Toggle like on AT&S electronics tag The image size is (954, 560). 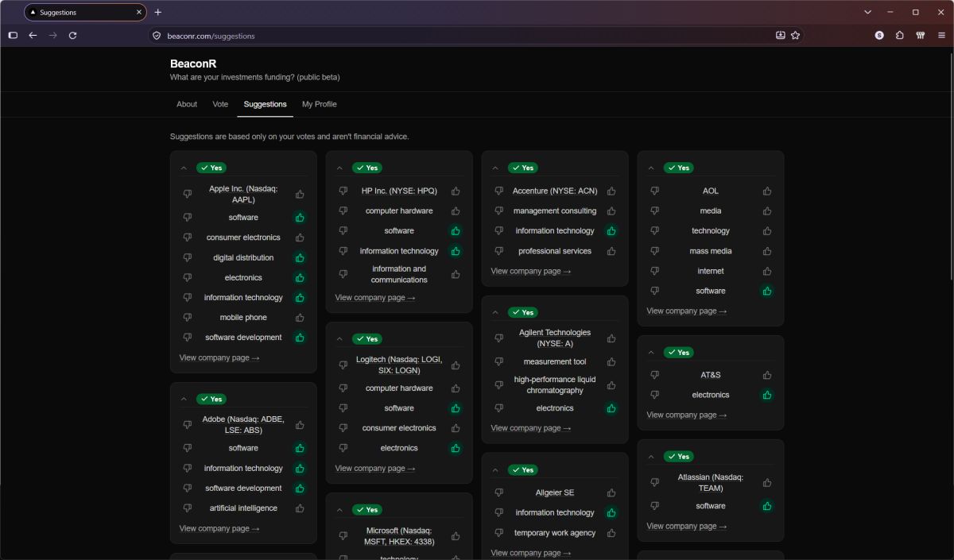pos(767,395)
